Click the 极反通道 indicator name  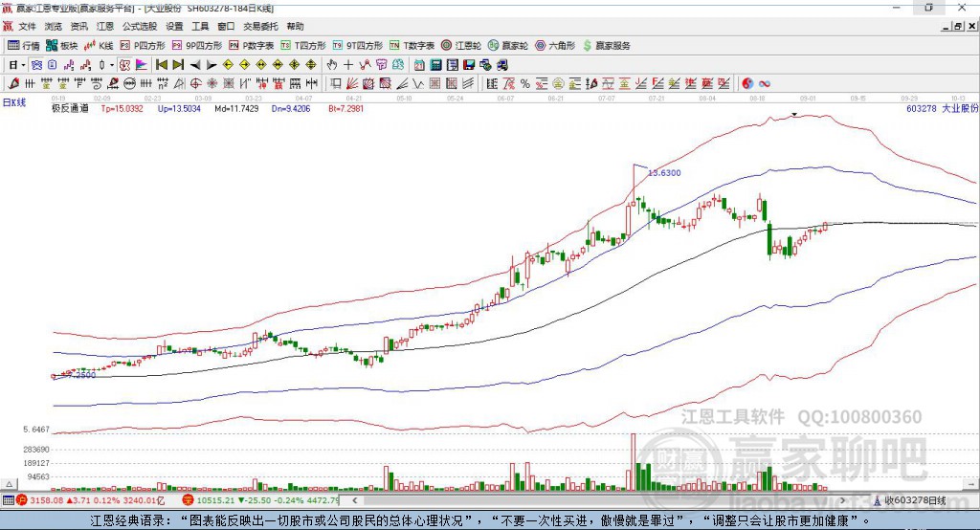(70, 108)
